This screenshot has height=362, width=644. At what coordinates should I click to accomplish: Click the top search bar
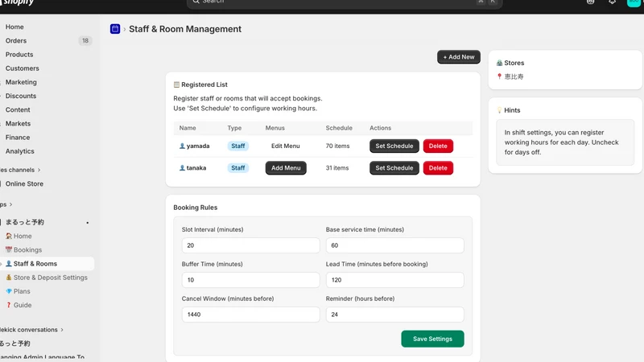pyautogui.click(x=345, y=2)
